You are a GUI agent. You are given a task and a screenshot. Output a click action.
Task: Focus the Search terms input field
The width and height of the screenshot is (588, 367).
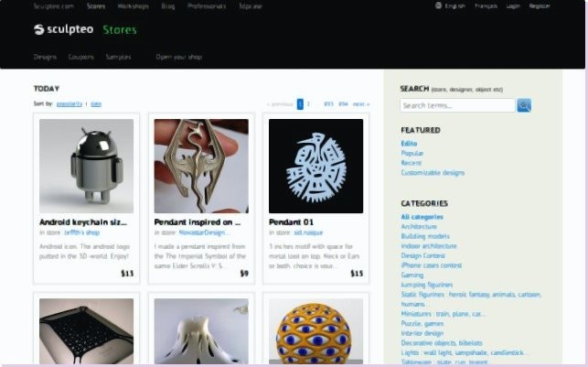pyautogui.click(x=457, y=105)
